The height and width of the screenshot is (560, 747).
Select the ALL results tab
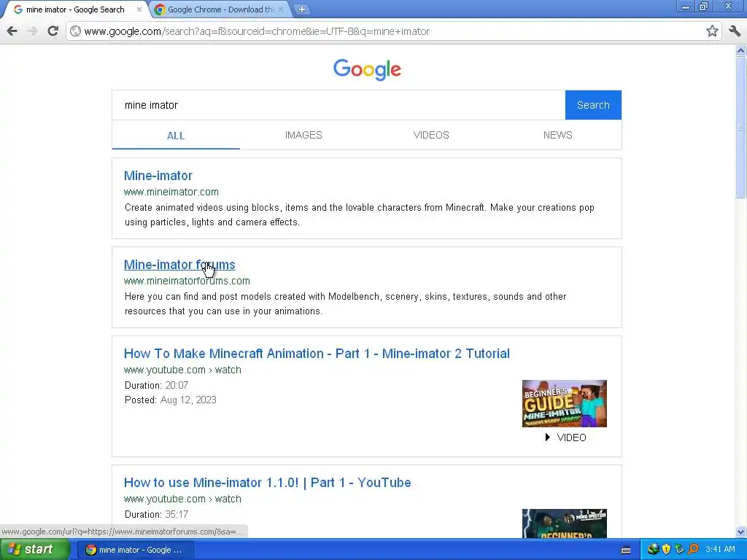pos(176,136)
